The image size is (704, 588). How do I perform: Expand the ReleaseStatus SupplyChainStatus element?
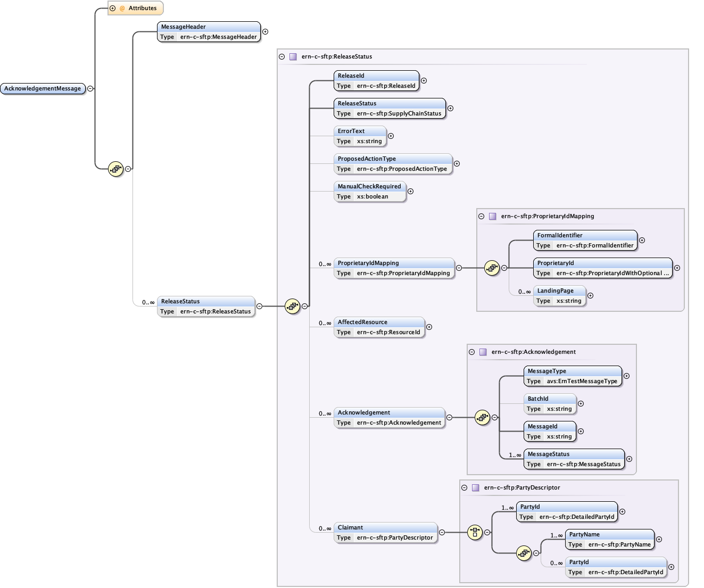pyautogui.click(x=450, y=109)
